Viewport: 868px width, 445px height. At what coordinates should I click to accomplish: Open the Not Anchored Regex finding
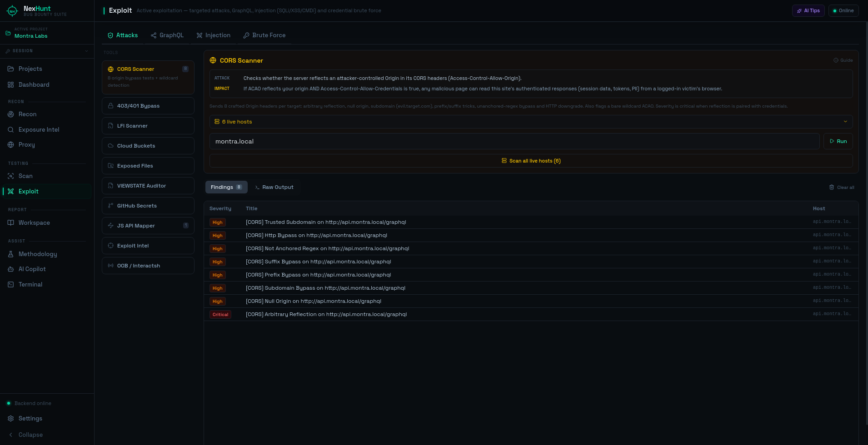(x=531, y=248)
